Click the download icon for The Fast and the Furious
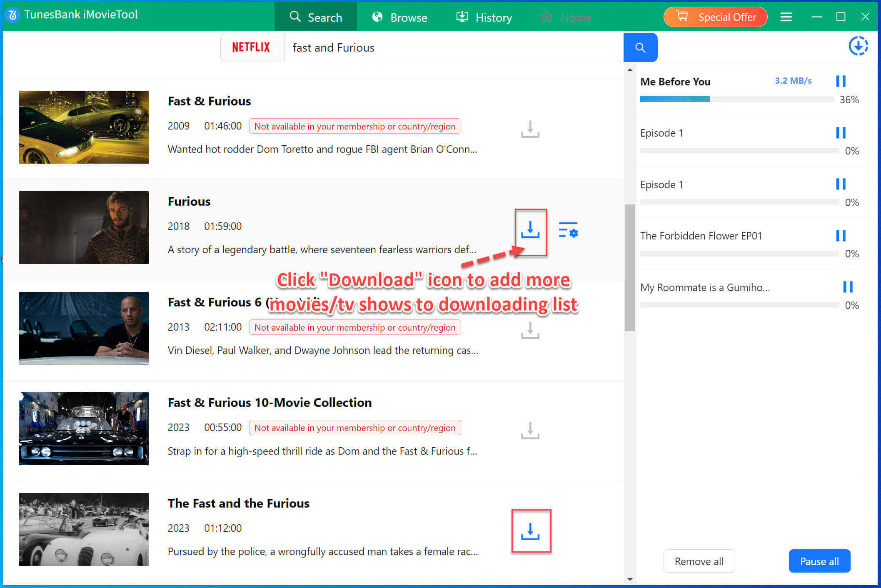 (531, 530)
